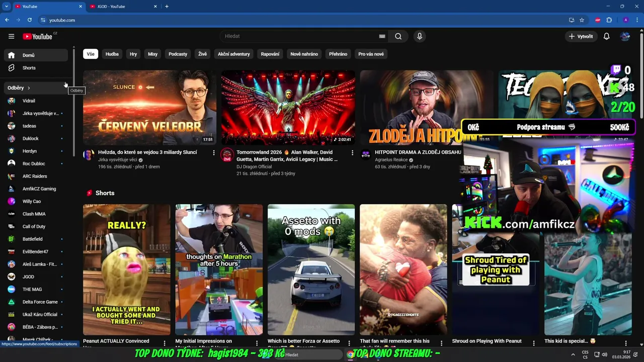Open Shorts in the sidebar
Viewport: 644px width, 362px height.
35,68
